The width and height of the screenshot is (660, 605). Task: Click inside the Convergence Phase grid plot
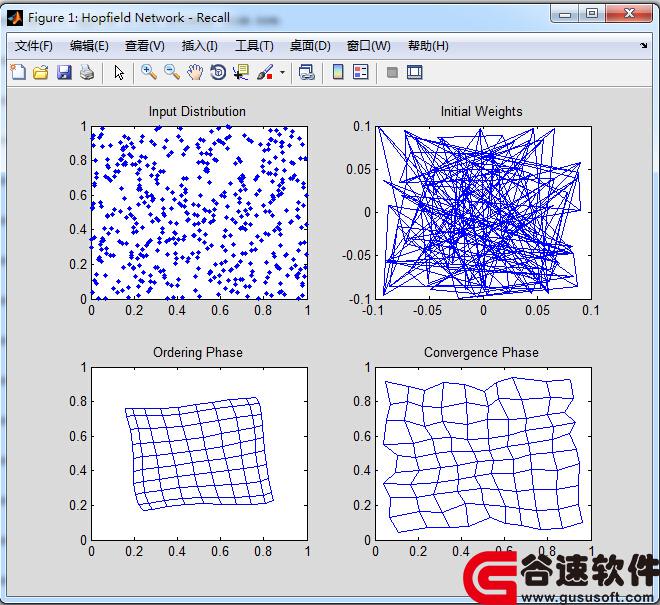click(x=483, y=454)
